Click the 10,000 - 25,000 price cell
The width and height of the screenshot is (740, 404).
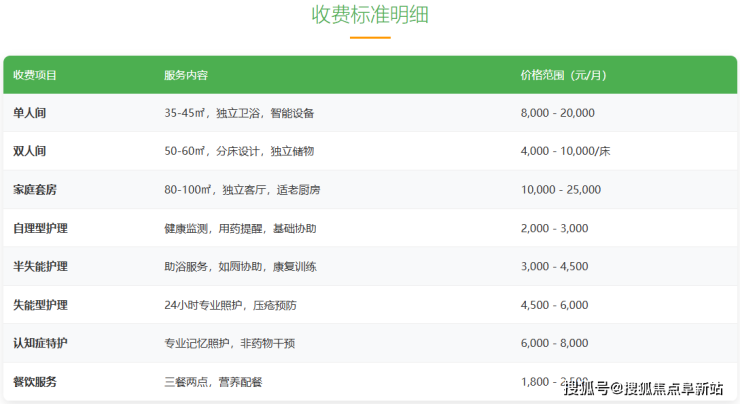(560, 190)
